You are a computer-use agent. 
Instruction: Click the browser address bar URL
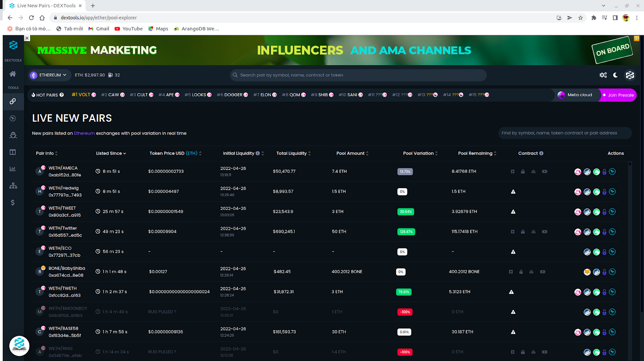pyautogui.click(x=99, y=18)
